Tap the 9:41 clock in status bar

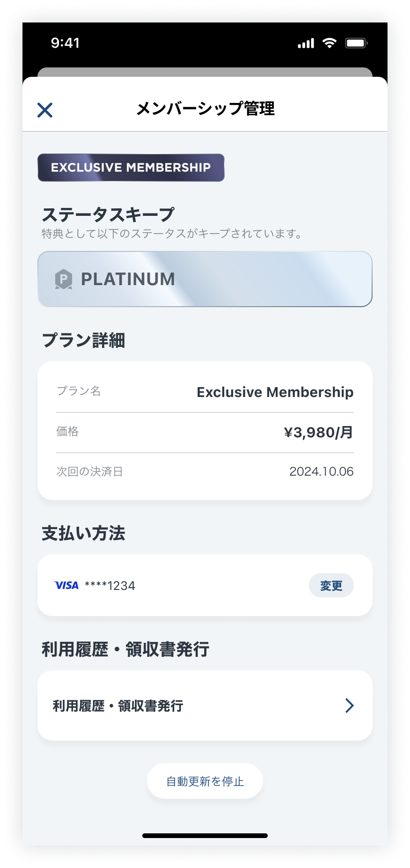pos(66,43)
